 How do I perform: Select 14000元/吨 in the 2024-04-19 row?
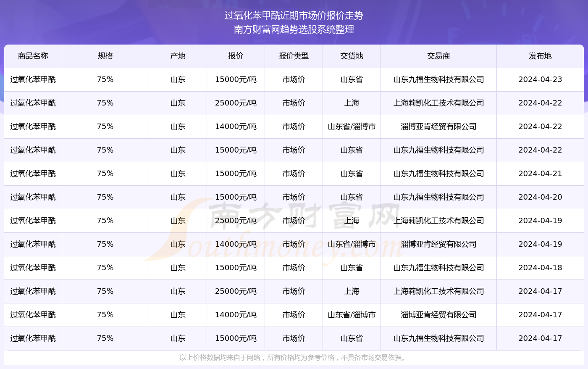236,244
